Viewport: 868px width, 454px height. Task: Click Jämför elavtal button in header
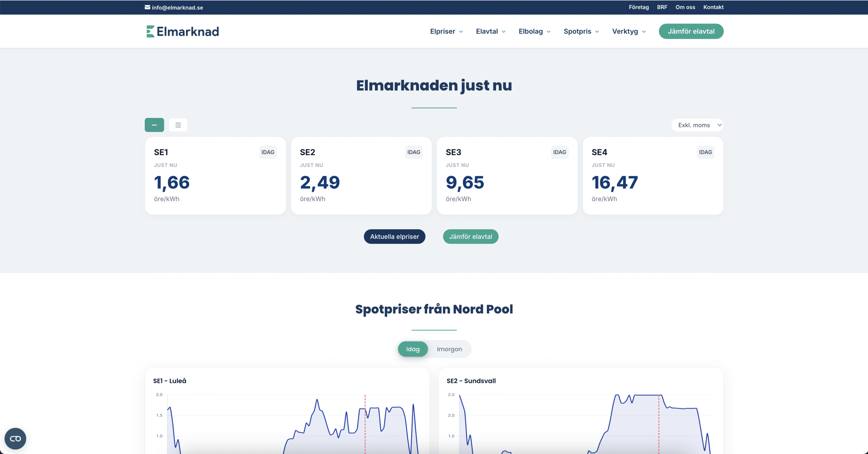[691, 31]
